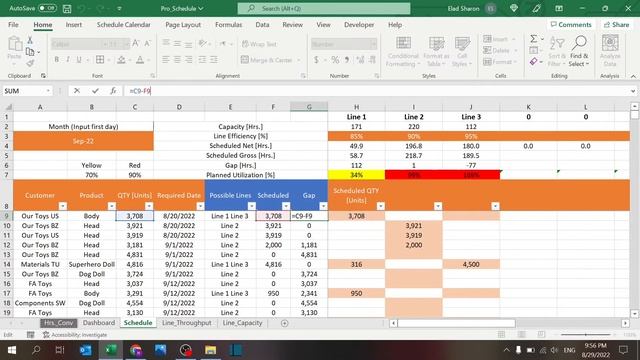Click in the formula bar text =C9-F9

[x=140, y=91]
